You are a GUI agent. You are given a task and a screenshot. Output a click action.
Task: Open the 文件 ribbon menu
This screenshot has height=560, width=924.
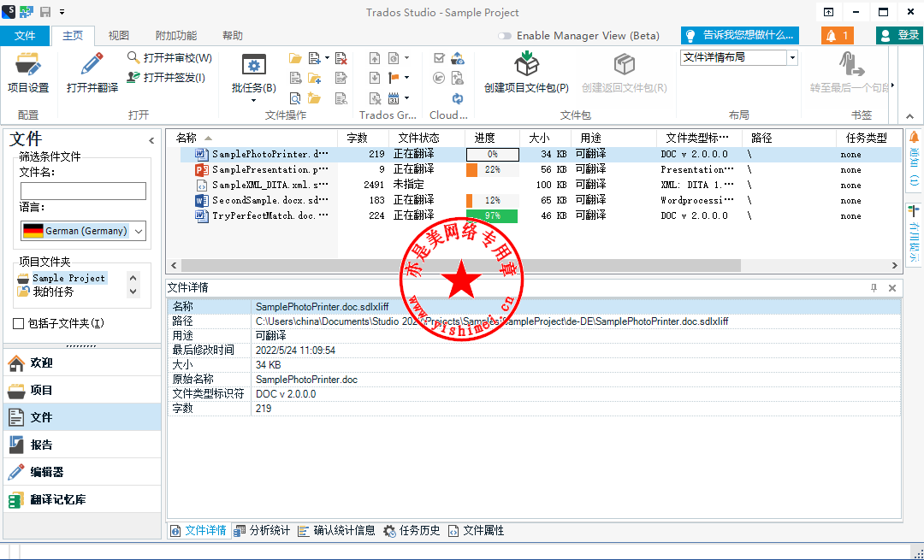pos(25,36)
